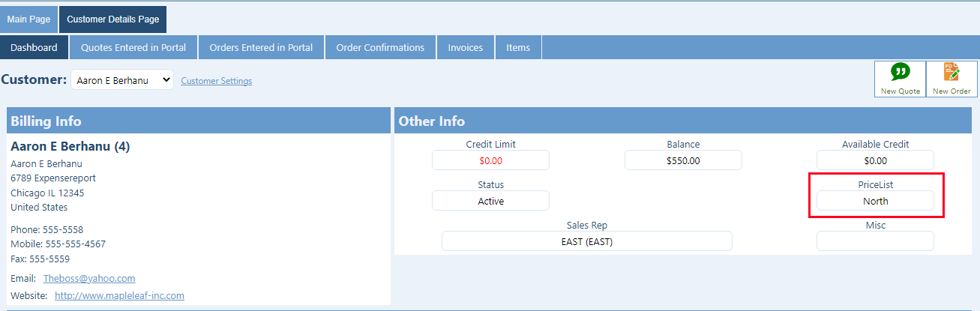Switch to the Main Page tab
This screenshot has height=311, width=980.
tap(28, 19)
